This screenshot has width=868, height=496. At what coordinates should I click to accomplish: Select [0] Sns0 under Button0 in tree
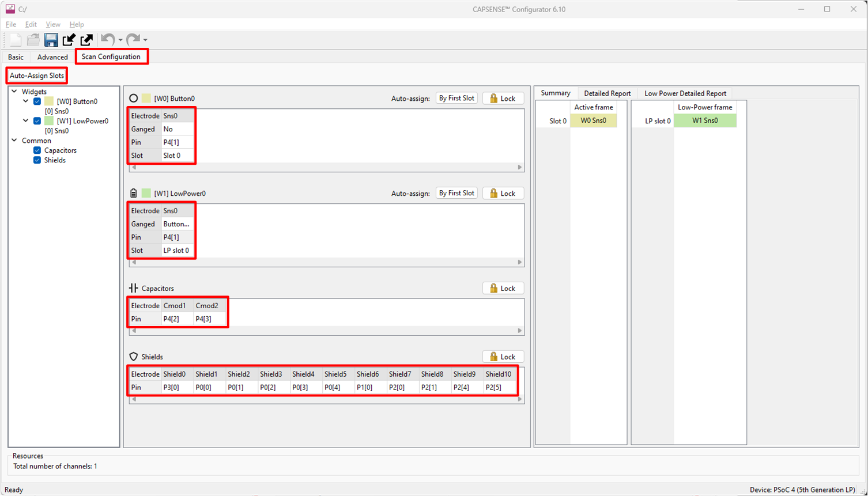[x=57, y=111]
